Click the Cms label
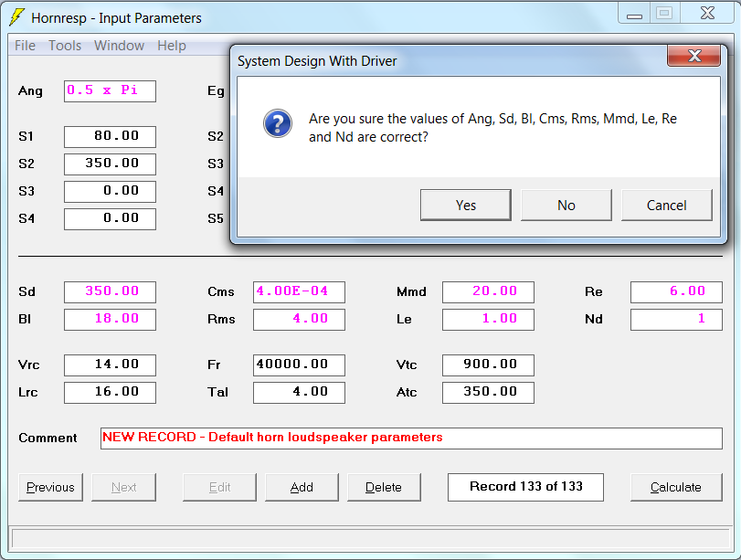This screenshot has width=741, height=560. (x=221, y=292)
